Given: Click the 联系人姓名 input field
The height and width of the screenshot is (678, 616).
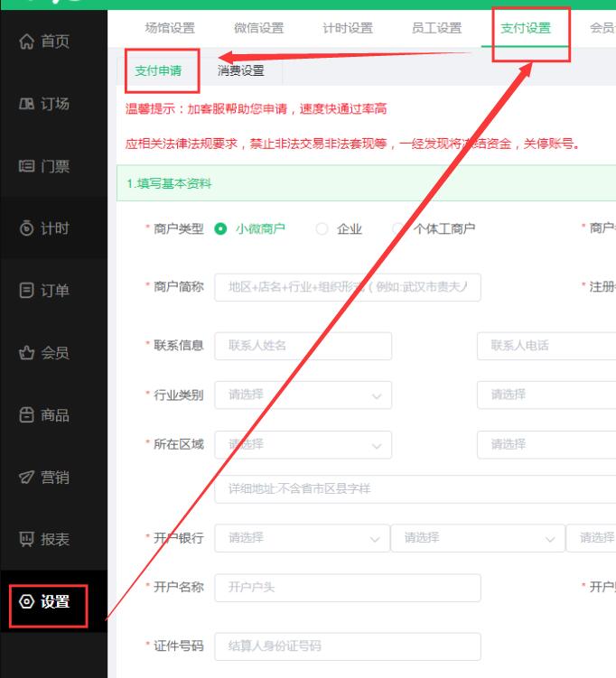Looking at the screenshot, I should tap(303, 346).
